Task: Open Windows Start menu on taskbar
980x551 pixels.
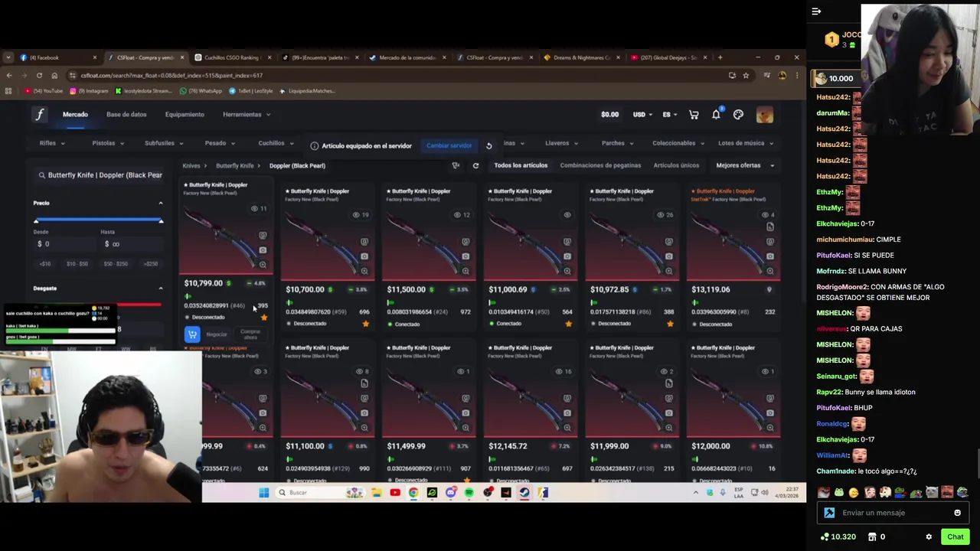Action: pyautogui.click(x=264, y=493)
